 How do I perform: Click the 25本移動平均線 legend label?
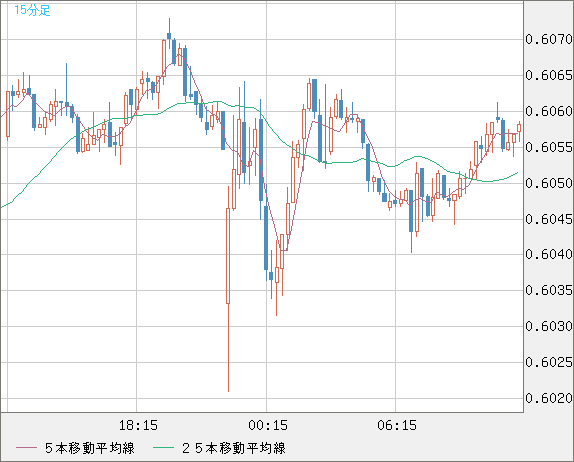(234, 448)
